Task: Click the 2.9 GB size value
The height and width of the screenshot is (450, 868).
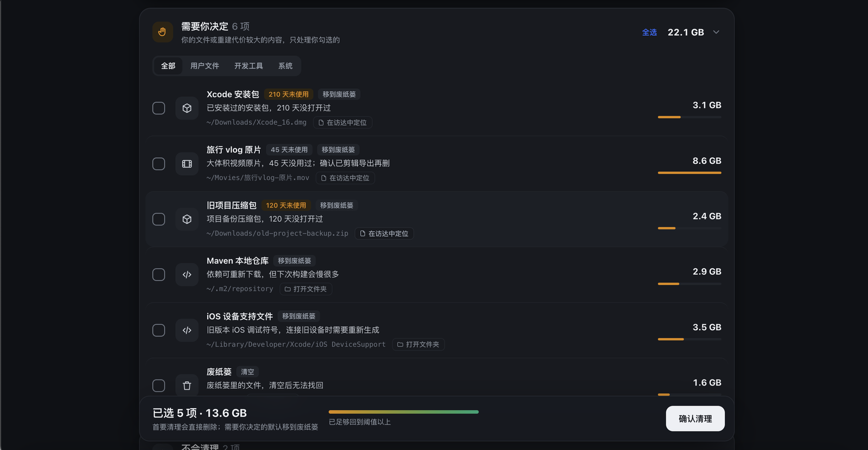Action: pyautogui.click(x=707, y=272)
